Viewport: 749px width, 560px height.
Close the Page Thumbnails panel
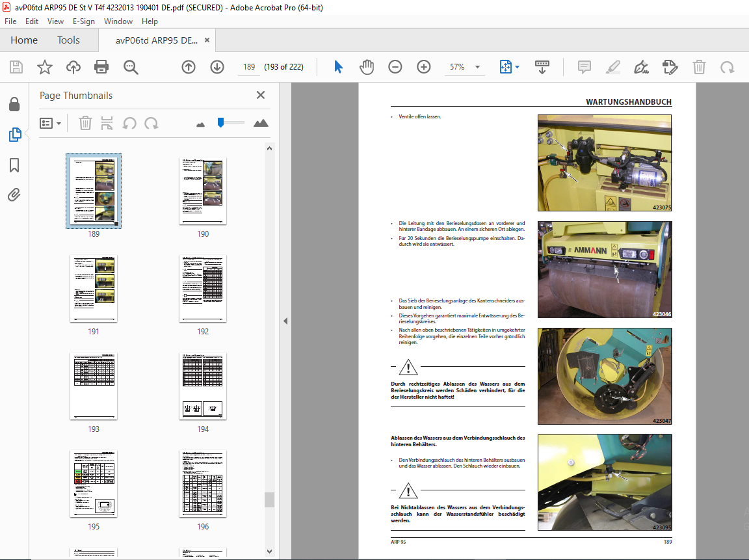(x=260, y=95)
